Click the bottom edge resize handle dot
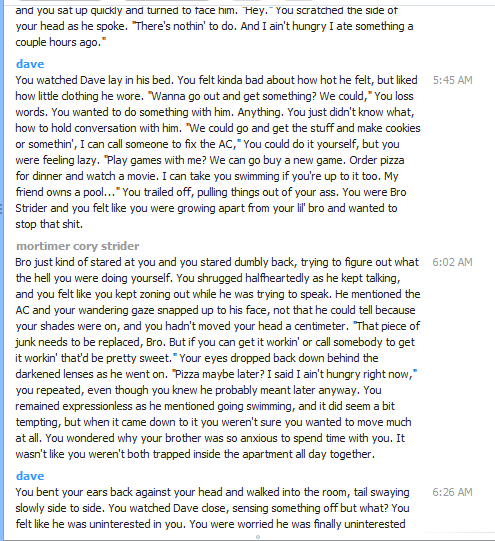Screen dimensions: 495x541 [x=258, y=537]
